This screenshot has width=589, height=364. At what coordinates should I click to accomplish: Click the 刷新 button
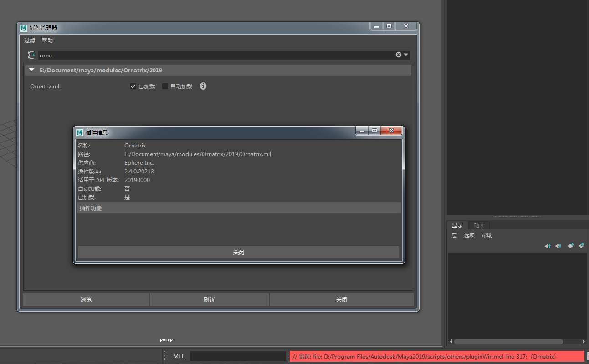[209, 299]
